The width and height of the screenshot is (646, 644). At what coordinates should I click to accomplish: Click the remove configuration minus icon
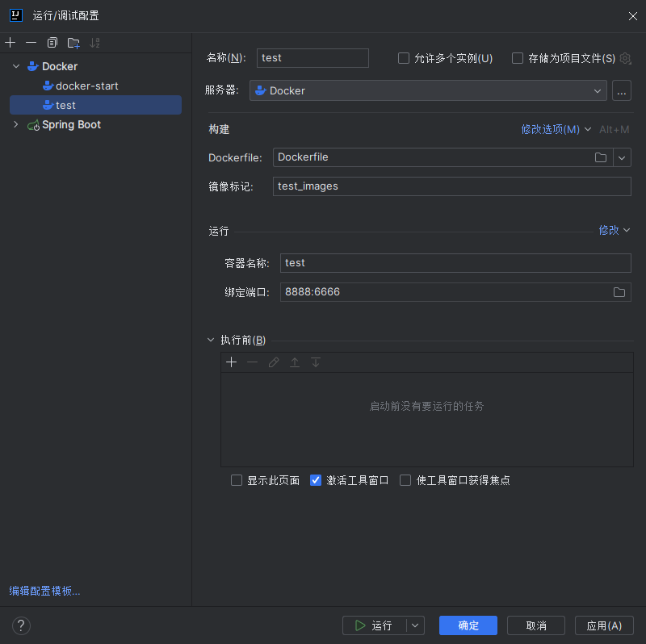[x=31, y=43]
